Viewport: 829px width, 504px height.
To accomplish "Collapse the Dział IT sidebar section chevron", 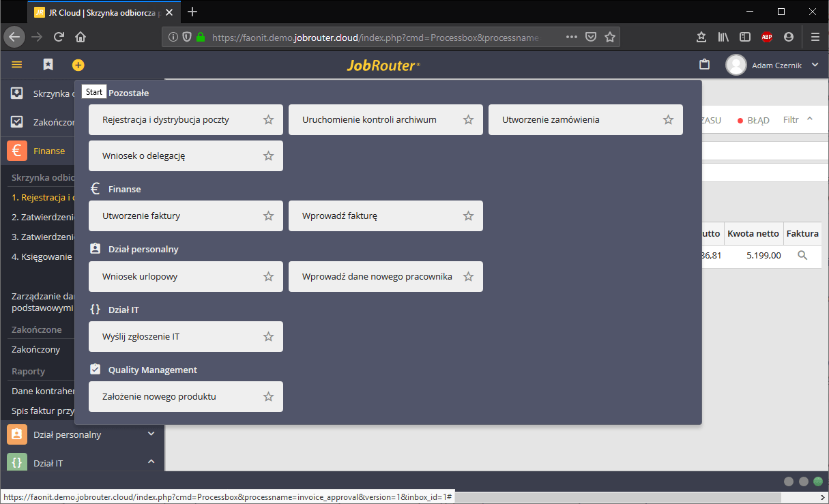I will coord(151,462).
